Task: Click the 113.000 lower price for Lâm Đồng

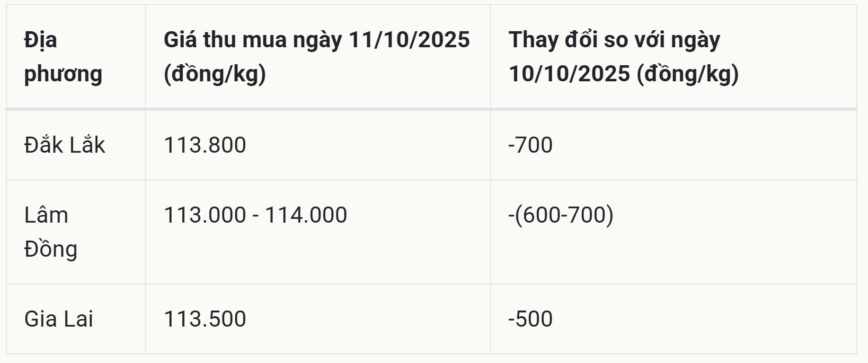Action: pos(205,215)
